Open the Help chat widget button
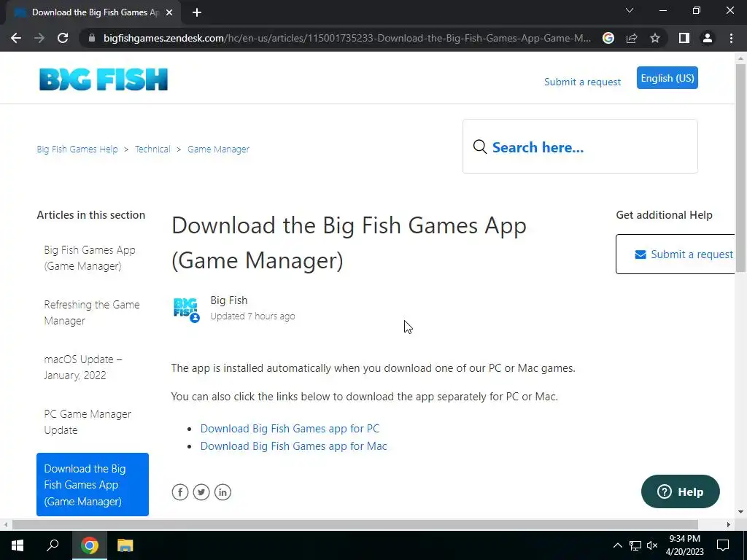This screenshot has height=560, width=747. [x=681, y=491]
